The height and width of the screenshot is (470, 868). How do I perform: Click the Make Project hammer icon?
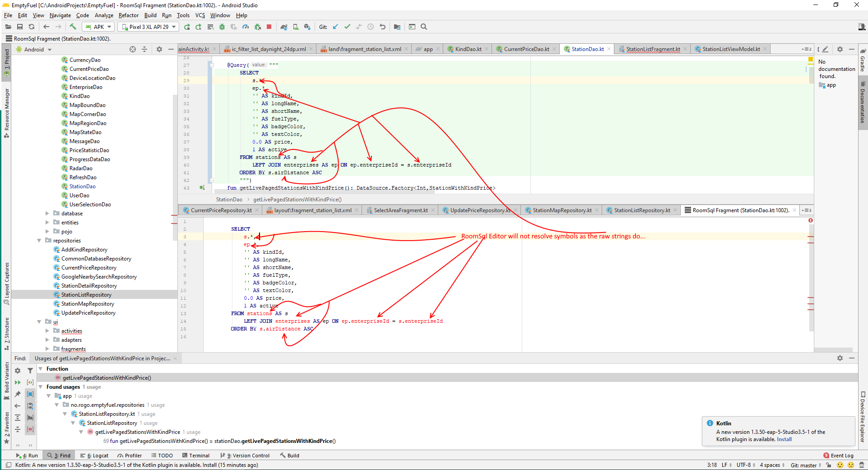73,27
